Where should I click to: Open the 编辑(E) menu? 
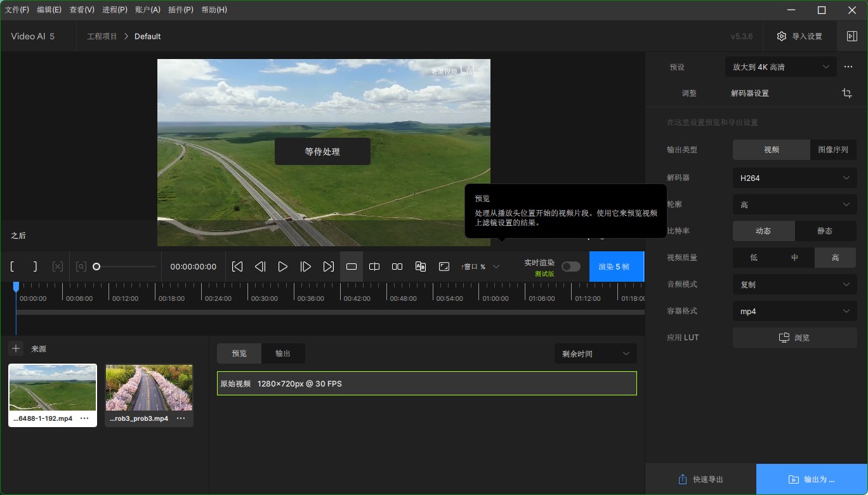pos(49,10)
